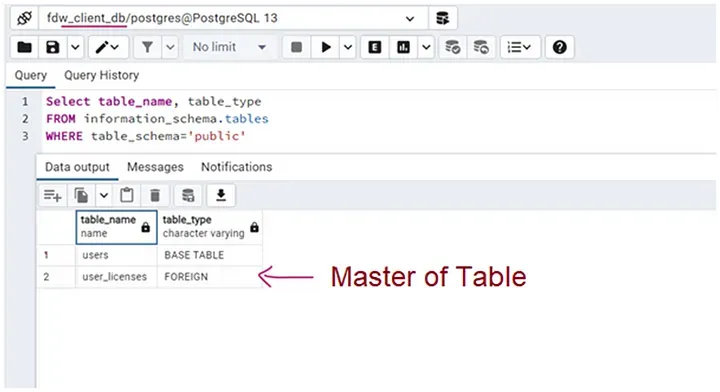This screenshot has height=392, width=720.
Task: Select the 'BASE TABLE' cell
Action: (210, 255)
